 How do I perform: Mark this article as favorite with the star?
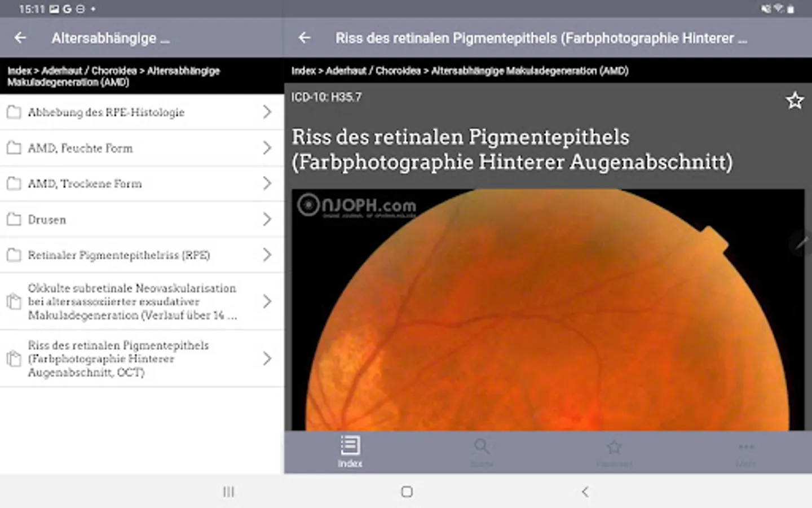pos(795,100)
